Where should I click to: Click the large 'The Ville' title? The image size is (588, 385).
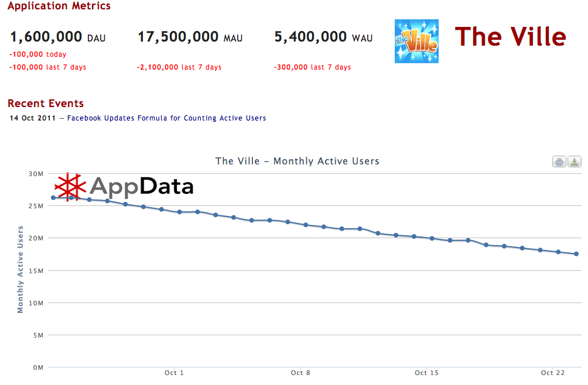510,37
